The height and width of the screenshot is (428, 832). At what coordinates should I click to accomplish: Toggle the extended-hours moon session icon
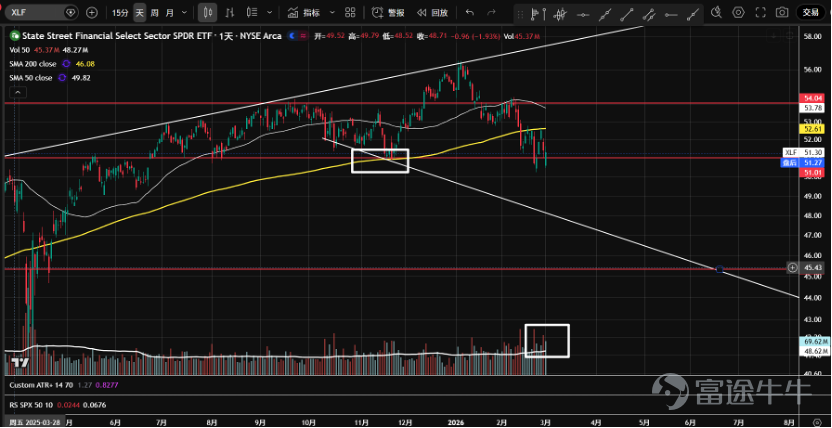click(292, 36)
